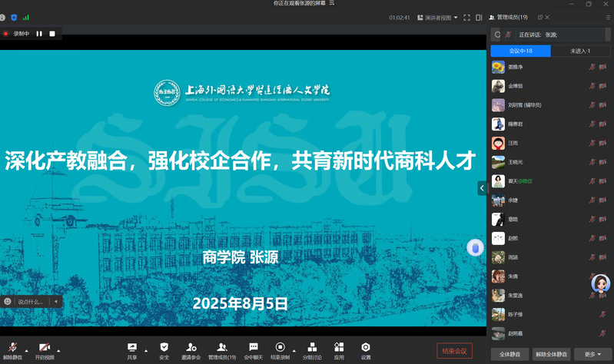
Task: Click the green network signal icon
Action: point(26,18)
